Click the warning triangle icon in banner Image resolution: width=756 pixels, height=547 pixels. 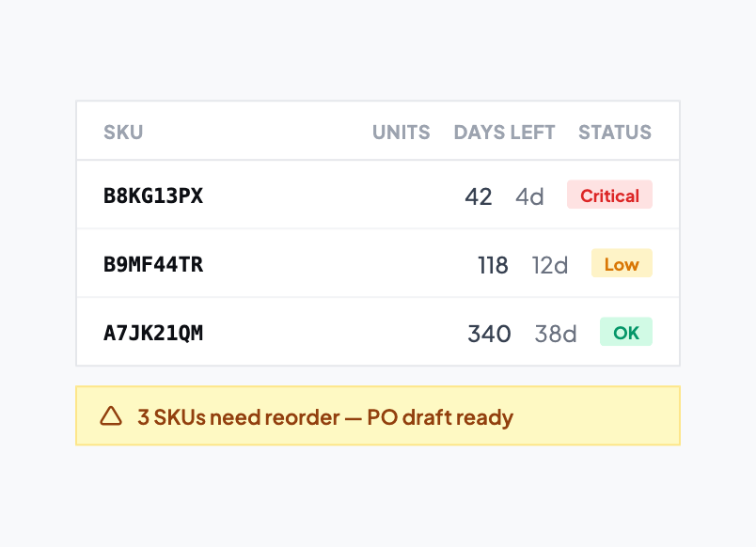pos(111,416)
